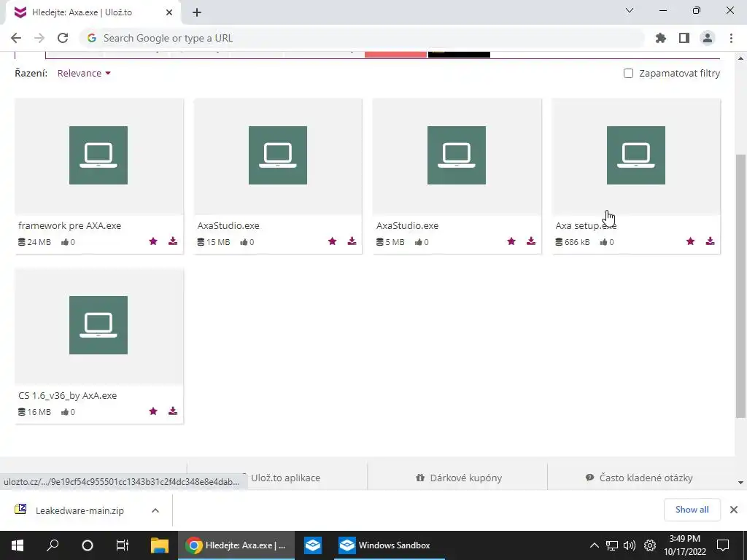Favorite Axa setup.exe with the star icon

point(690,241)
